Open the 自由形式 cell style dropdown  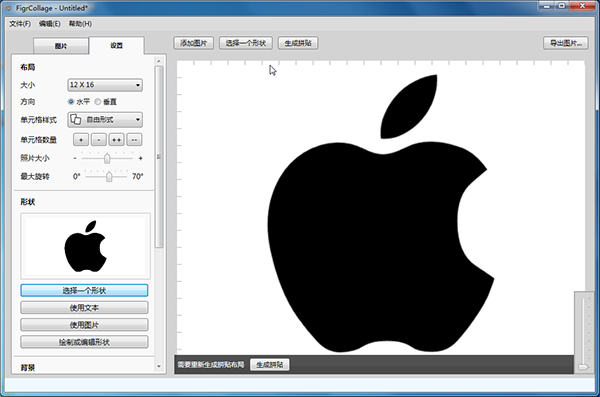105,120
